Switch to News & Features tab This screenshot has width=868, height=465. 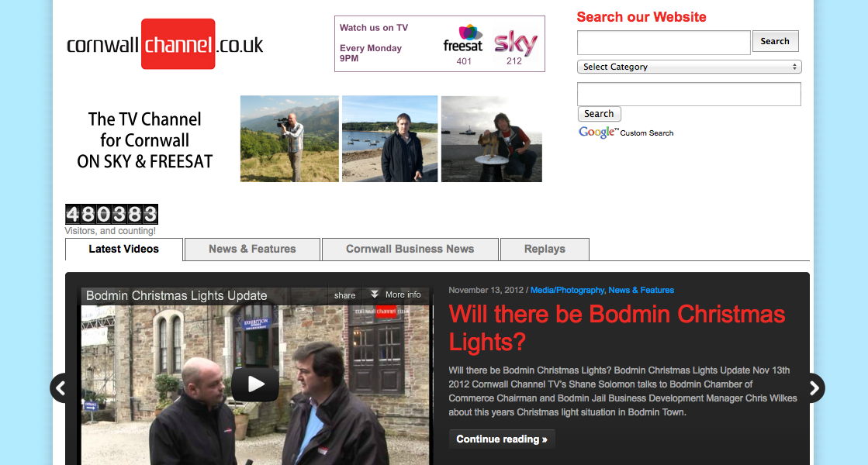coord(252,250)
